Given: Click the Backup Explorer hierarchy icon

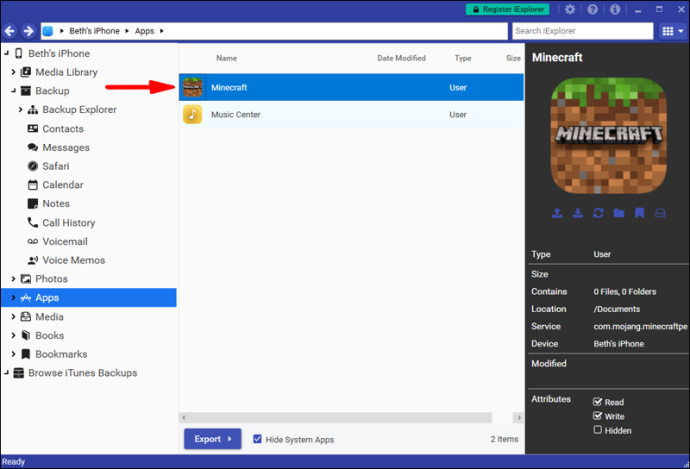Looking at the screenshot, I should [33, 110].
